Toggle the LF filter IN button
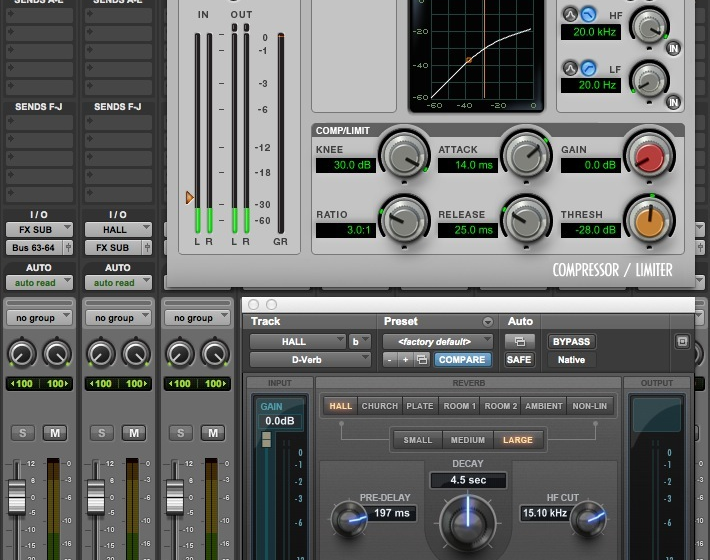Screen dimensions: 710x560 click(x=673, y=102)
